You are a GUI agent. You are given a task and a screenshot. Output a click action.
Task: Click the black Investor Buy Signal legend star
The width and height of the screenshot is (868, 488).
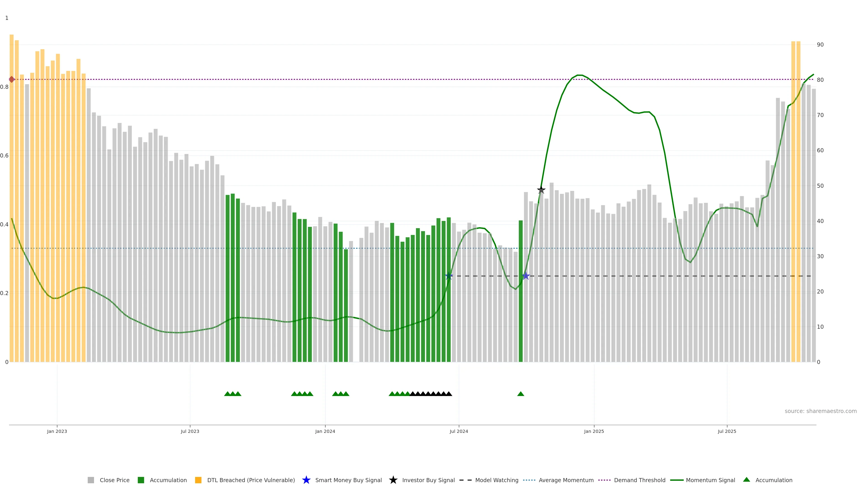[393, 480]
